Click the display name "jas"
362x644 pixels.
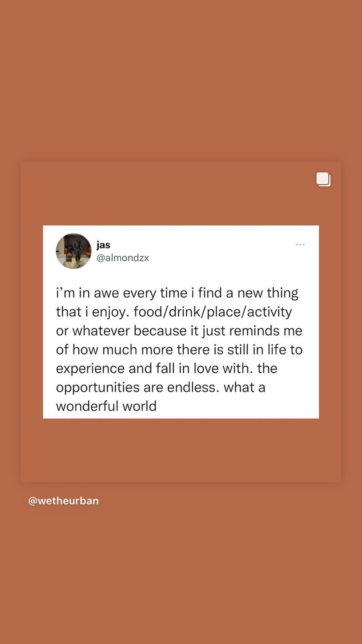pyautogui.click(x=104, y=245)
